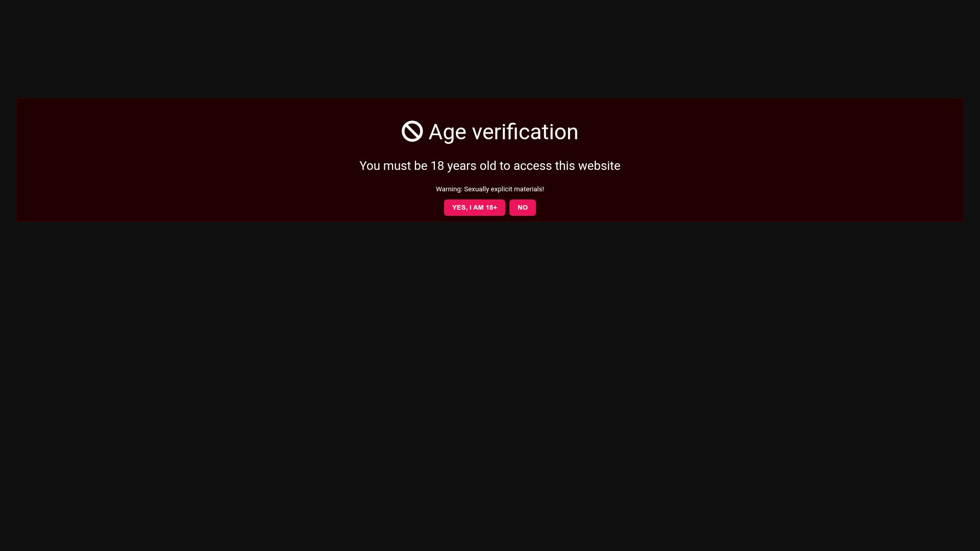Click the '18+' text on the confirm button
Viewport: 980px width, 551px height.
491,208
